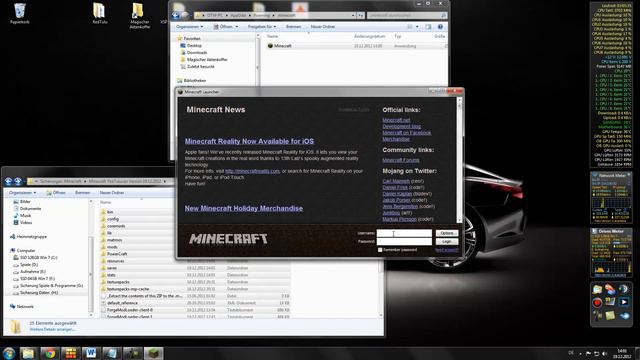
Task: Select the PowerCraft folder in the lower Explorer
Action: (x=117, y=254)
